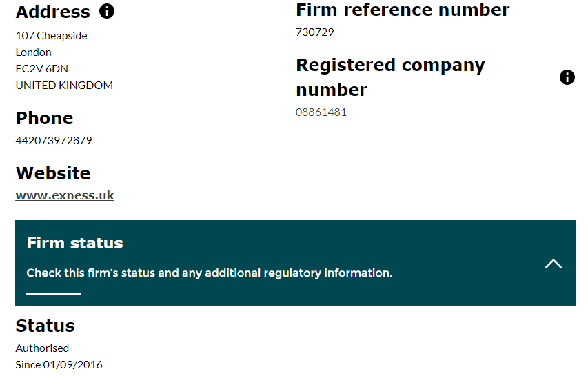Screen dimensions: 588x376
Task: Click the UNITED KINGDOM address line
Action: 64,85
